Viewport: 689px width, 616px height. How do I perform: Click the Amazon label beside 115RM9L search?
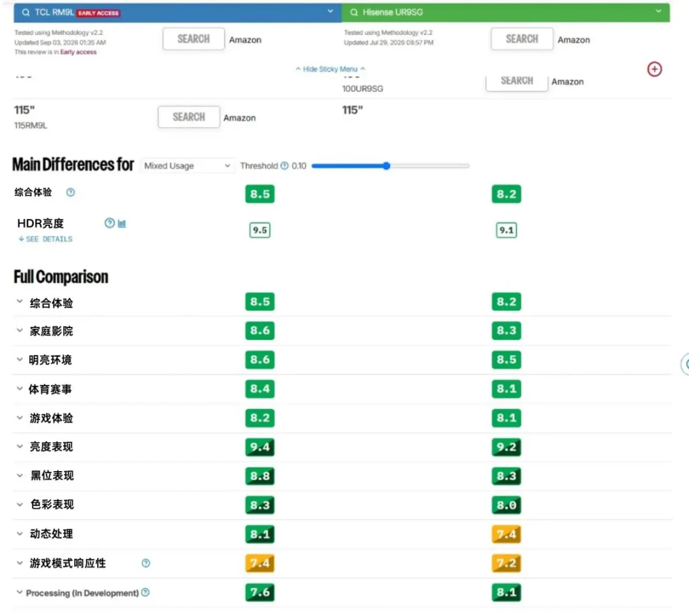(x=239, y=118)
